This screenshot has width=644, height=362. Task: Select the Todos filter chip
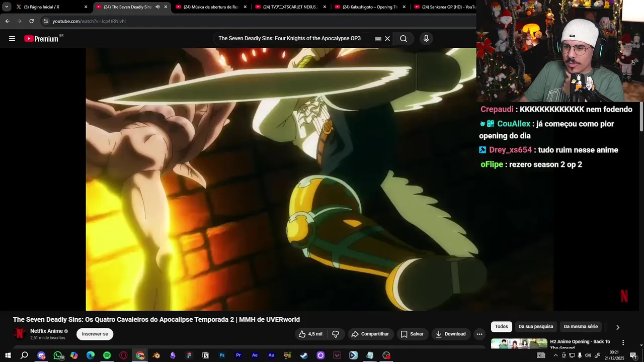tap(502, 327)
